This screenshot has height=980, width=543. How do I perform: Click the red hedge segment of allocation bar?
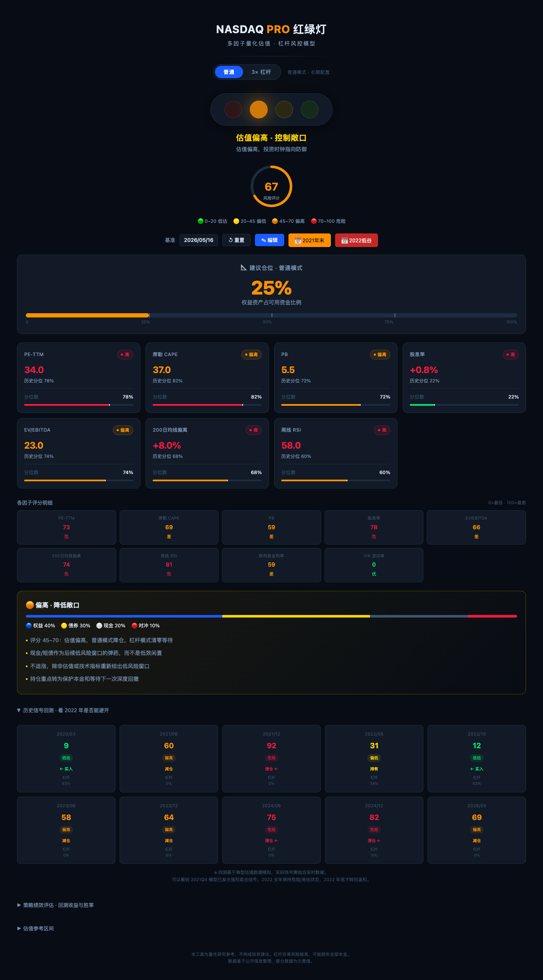click(x=493, y=616)
